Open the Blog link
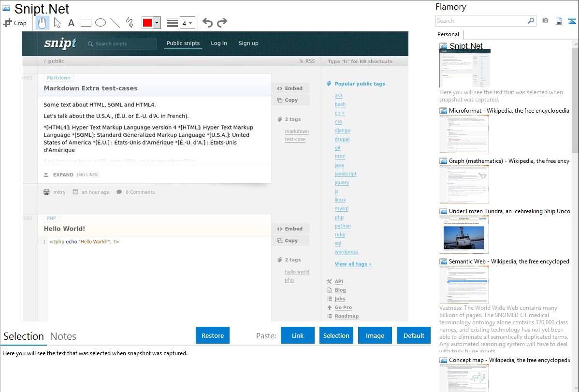 [340, 290]
